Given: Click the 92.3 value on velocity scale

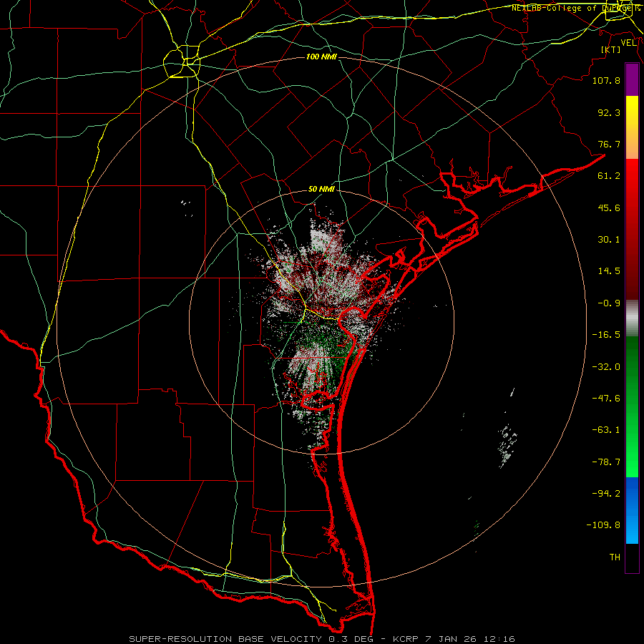Looking at the screenshot, I should click(x=609, y=112).
